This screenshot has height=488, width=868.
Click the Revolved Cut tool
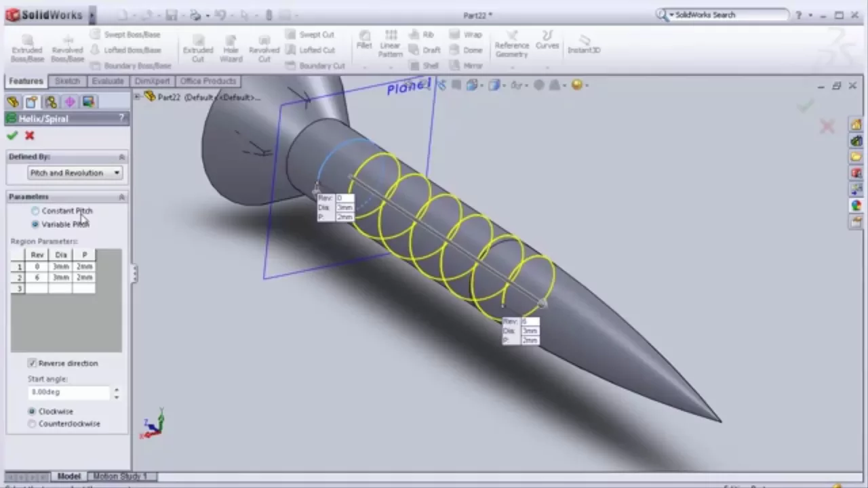pyautogui.click(x=264, y=49)
